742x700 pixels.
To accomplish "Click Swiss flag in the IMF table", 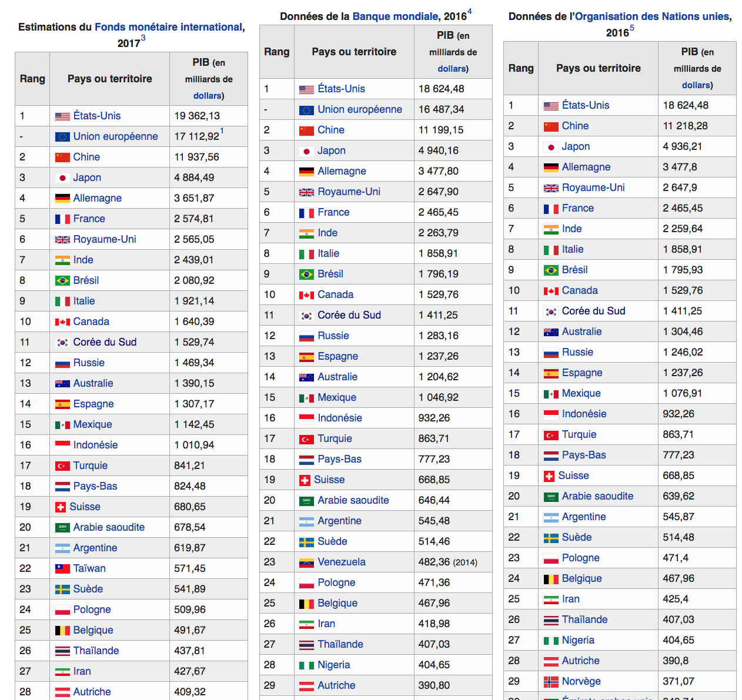I will (60, 507).
